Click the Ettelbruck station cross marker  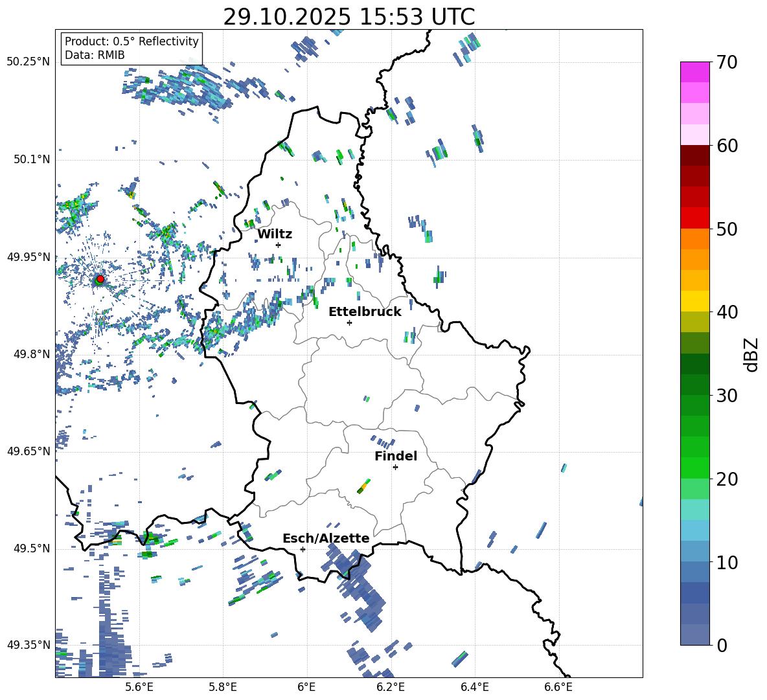pos(349,322)
